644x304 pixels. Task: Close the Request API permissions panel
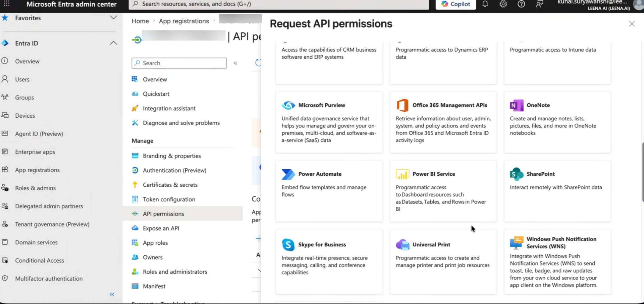[x=632, y=24]
